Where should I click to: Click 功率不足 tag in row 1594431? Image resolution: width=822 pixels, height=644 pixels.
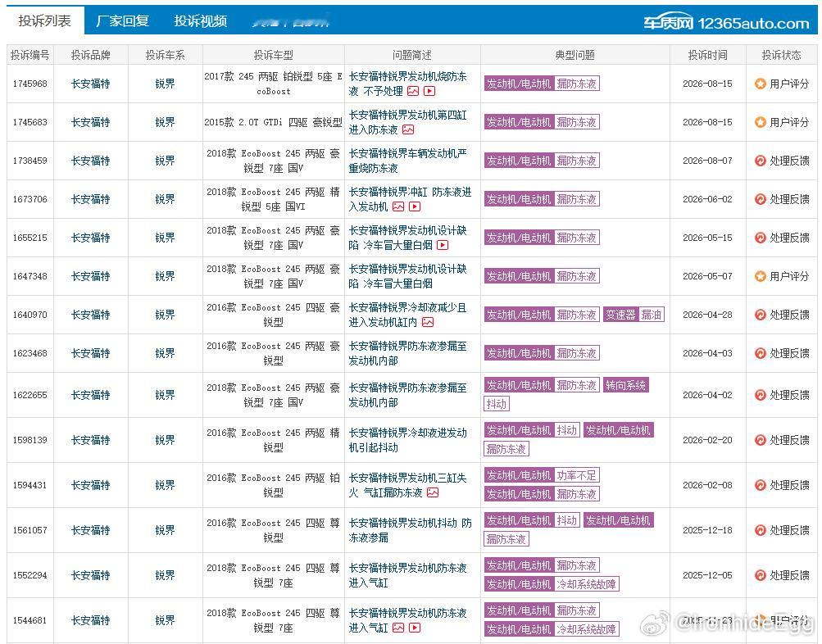pos(577,475)
